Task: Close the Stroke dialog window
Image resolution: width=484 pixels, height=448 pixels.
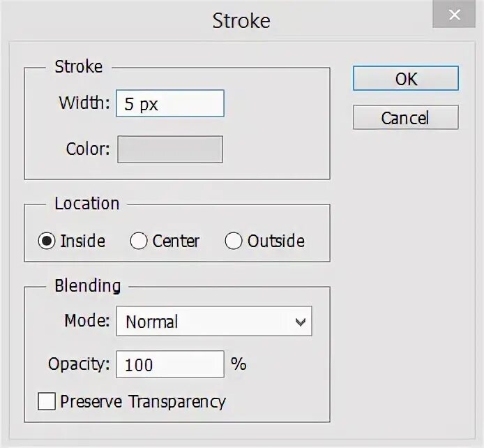Action: [455, 15]
